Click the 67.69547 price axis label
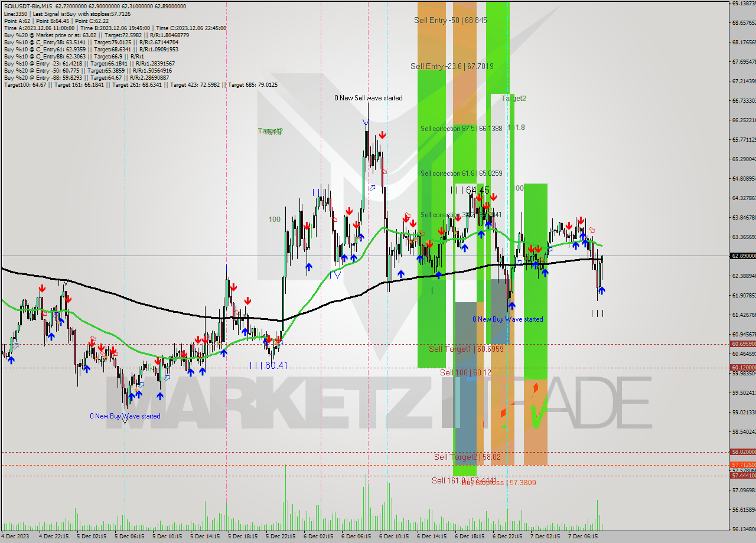The height and width of the screenshot is (543, 756). pos(744,61)
